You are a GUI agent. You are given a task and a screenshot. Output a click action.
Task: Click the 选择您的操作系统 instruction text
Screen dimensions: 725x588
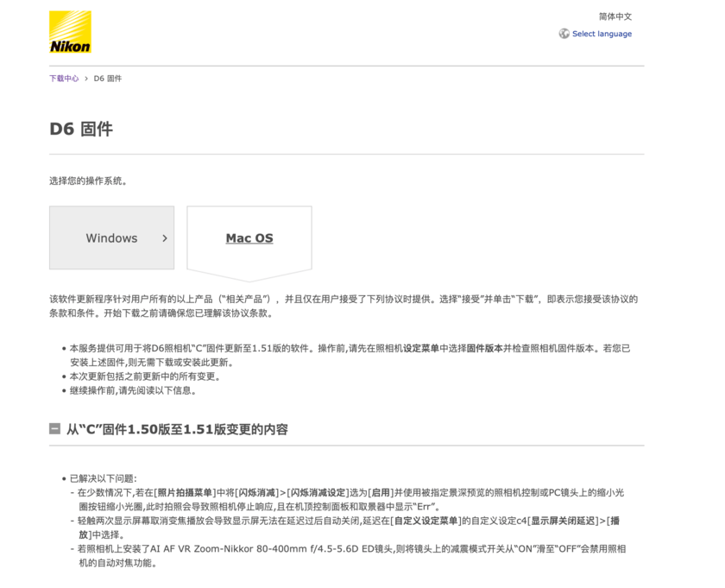click(x=90, y=180)
